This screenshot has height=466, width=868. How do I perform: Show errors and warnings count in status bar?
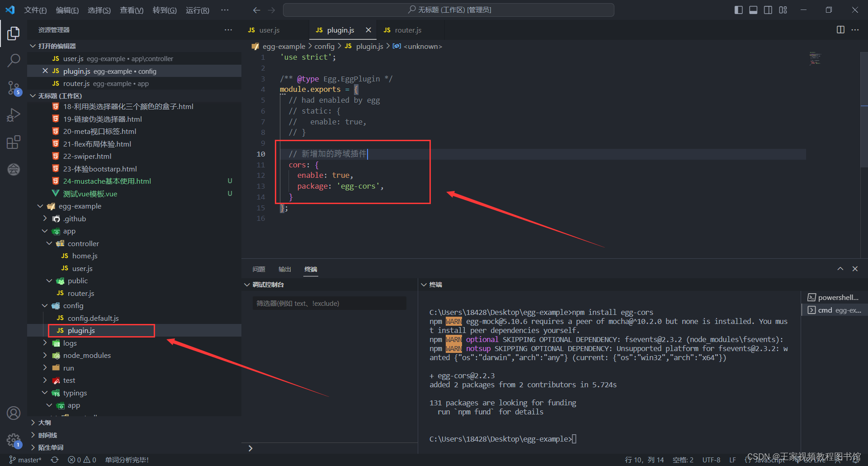point(82,460)
